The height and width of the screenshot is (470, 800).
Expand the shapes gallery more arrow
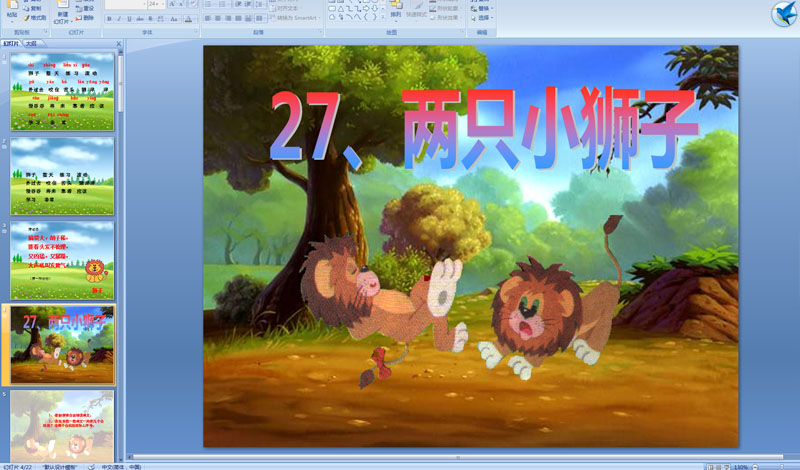coord(383,17)
